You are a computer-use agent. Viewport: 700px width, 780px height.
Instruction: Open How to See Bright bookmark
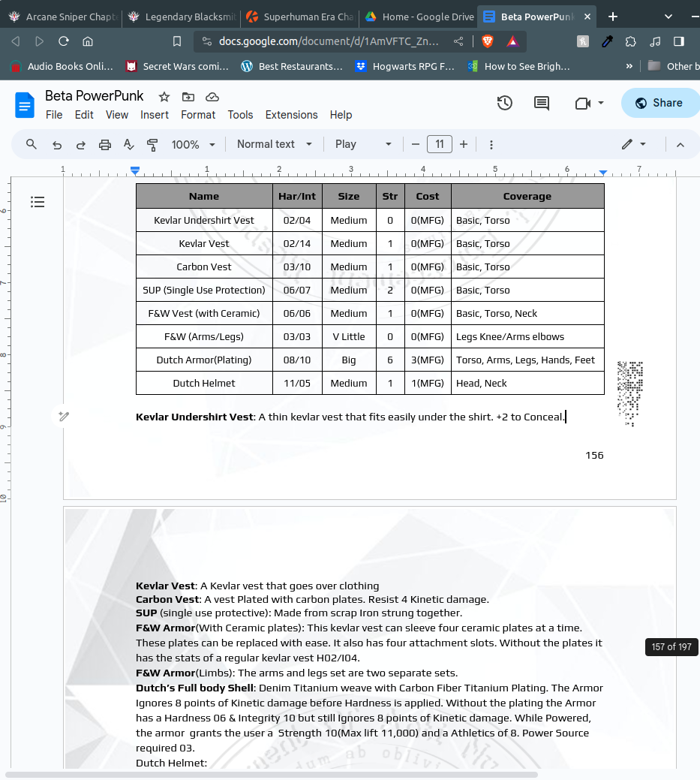(x=519, y=66)
